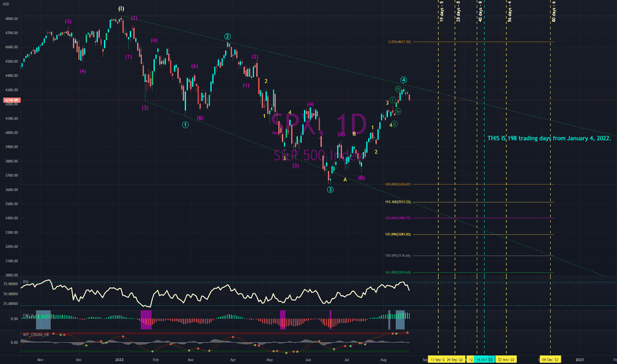Click the red current price tag on axis
Viewport: 617px width, 364px height.
click(11, 101)
